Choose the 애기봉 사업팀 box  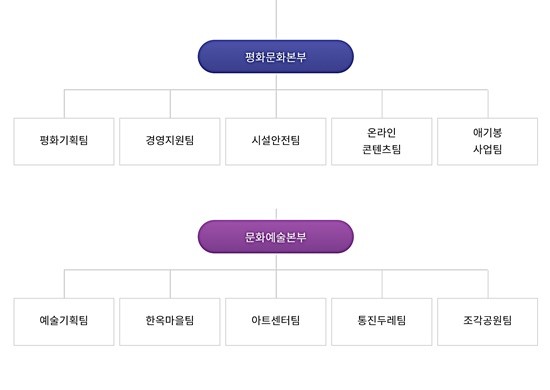pos(488,141)
